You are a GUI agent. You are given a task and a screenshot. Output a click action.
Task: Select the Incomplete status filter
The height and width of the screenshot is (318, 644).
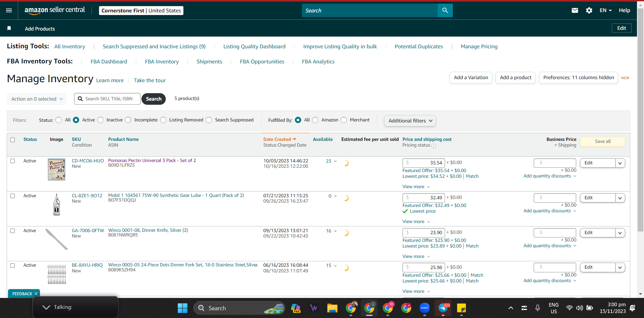tap(128, 120)
